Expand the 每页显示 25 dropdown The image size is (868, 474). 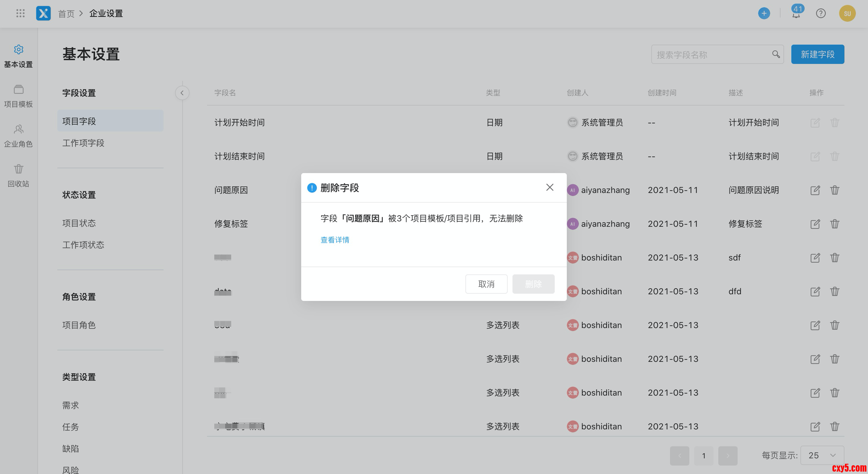822,456
